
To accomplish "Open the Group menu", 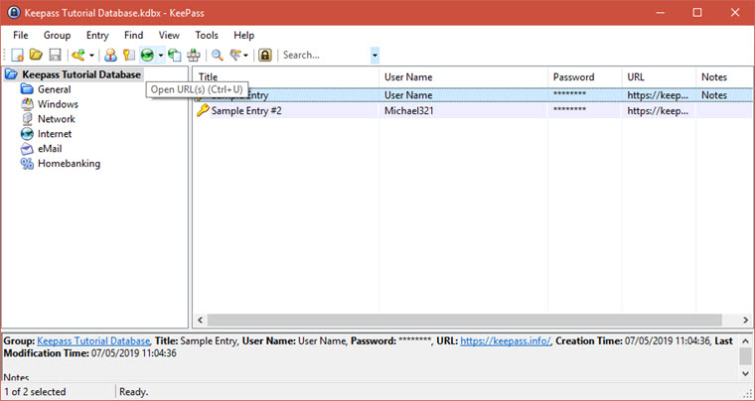I will (x=57, y=35).
